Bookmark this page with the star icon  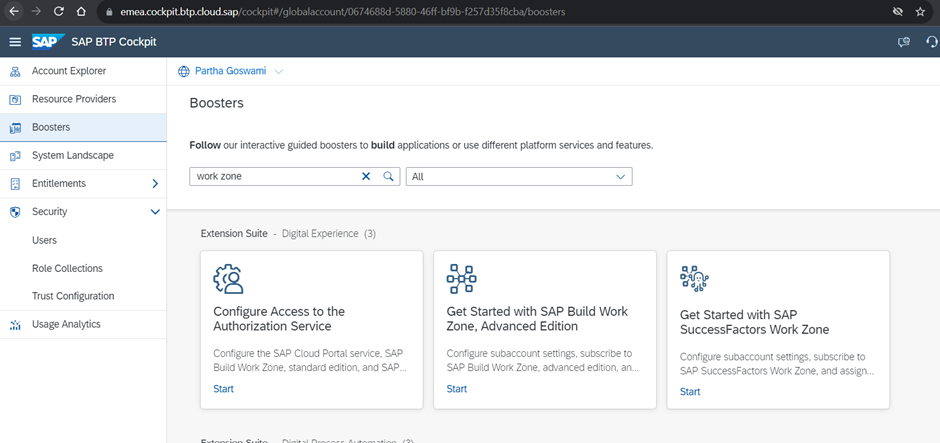pos(920,11)
